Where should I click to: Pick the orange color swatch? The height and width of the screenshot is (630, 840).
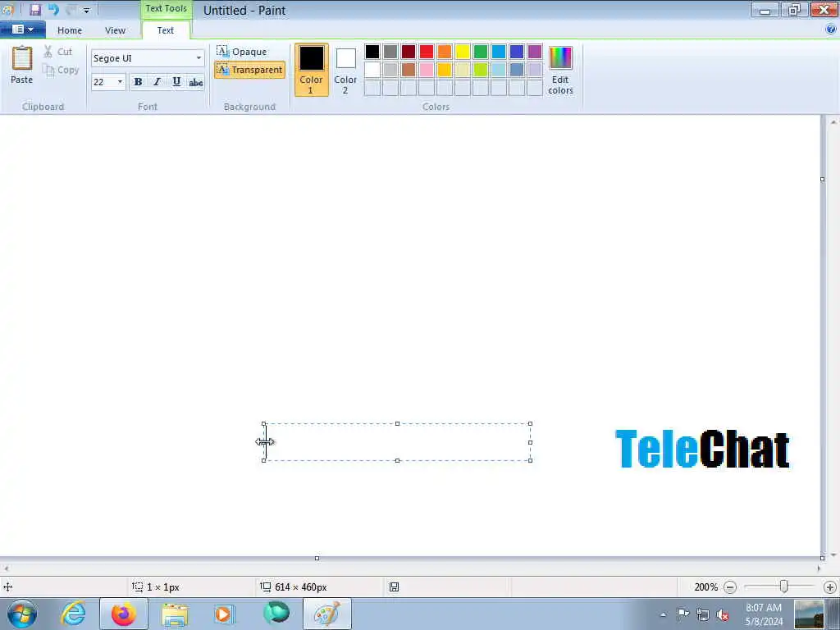tap(445, 52)
